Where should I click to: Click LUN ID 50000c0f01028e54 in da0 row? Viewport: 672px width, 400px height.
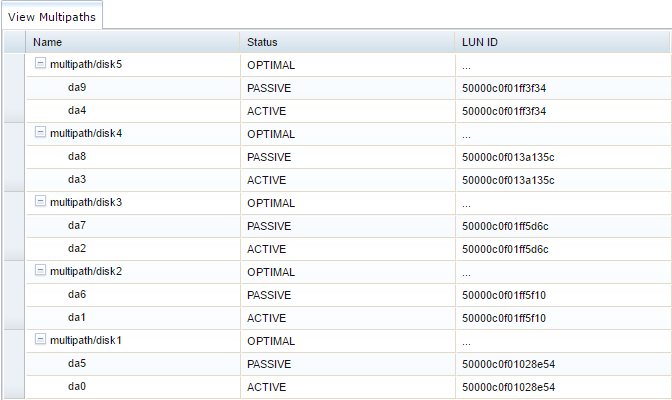509,387
